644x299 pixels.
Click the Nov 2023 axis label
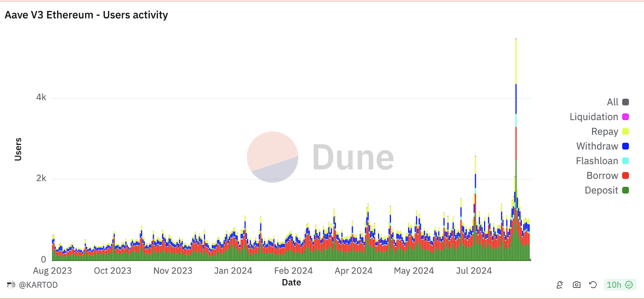pos(173,271)
